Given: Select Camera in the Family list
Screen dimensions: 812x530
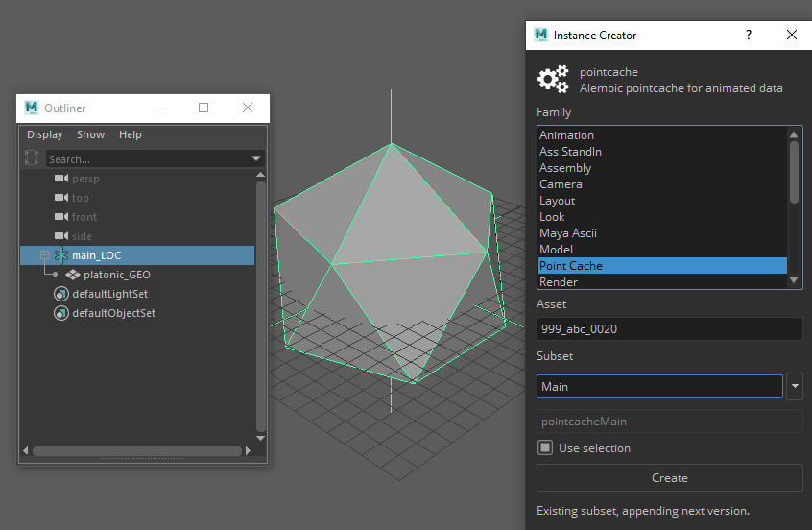Looking at the screenshot, I should pyautogui.click(x=561, y=184).
